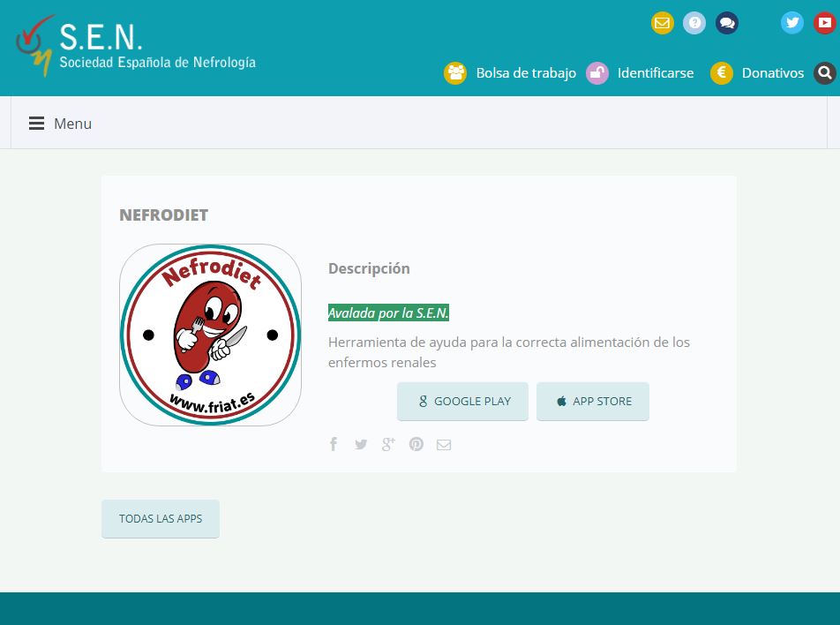Open the dark blue chat bubbles icon
840x625 pixels.
727,23
